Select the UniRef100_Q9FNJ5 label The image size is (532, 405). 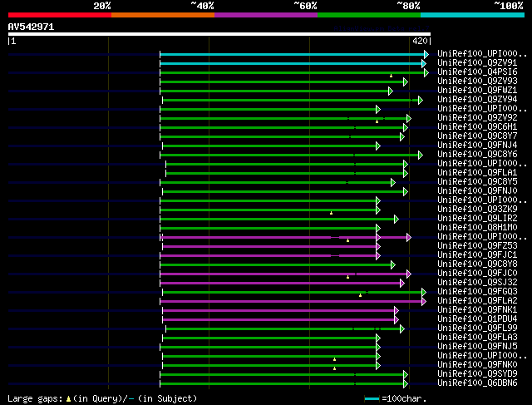coord(477,347)
